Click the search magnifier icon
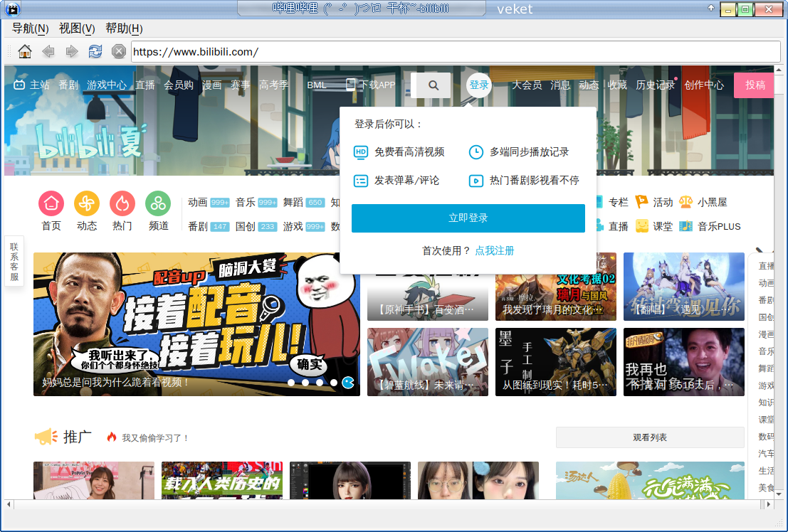The width and height of the screenshot is (788, 532). pos(434,85)
